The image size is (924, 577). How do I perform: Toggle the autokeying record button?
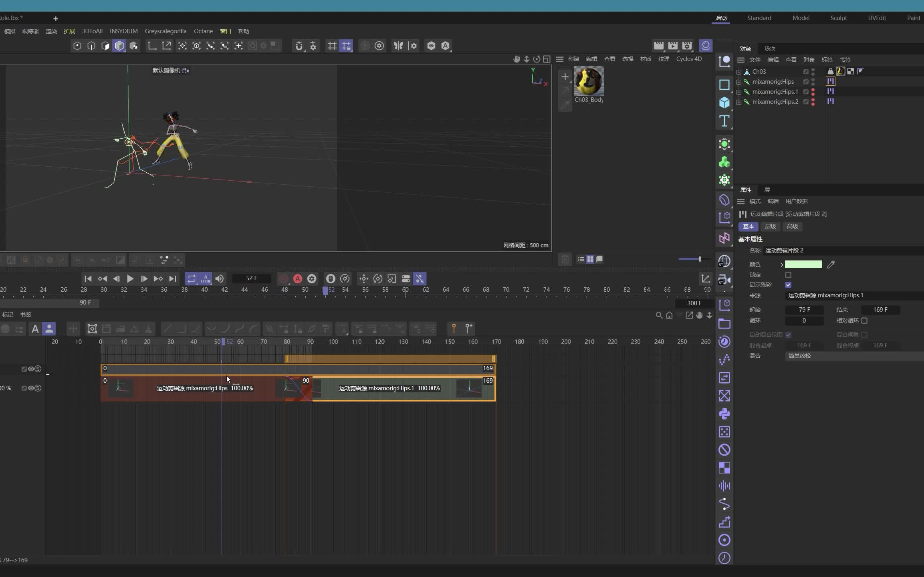pyautogui.click(x=297, y=278)
